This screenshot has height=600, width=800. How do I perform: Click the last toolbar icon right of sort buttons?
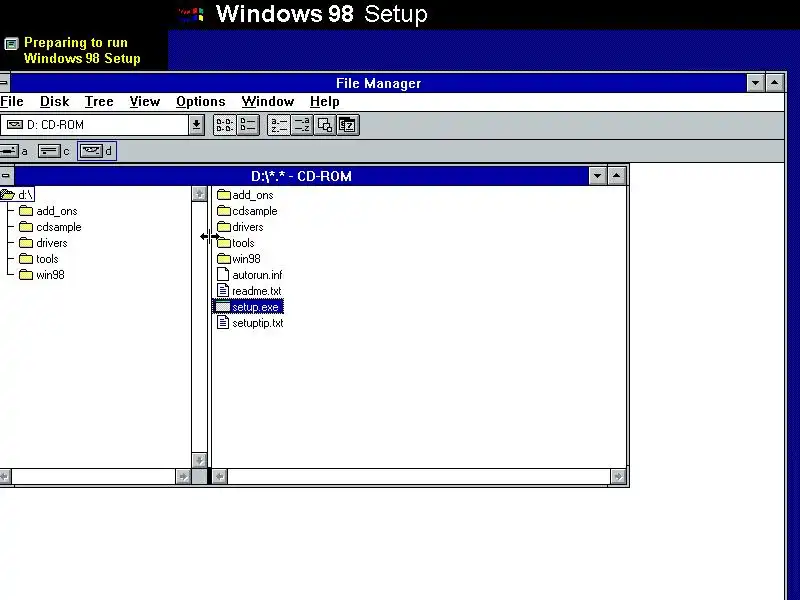pyautogui.click(x=348, y=125)
